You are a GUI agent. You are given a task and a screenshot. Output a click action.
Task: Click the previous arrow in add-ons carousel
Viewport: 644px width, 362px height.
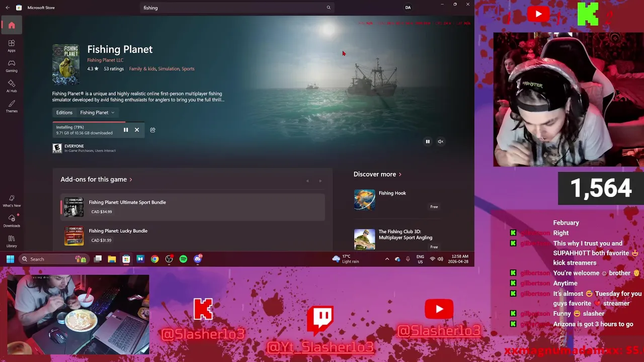pos(307,181)
